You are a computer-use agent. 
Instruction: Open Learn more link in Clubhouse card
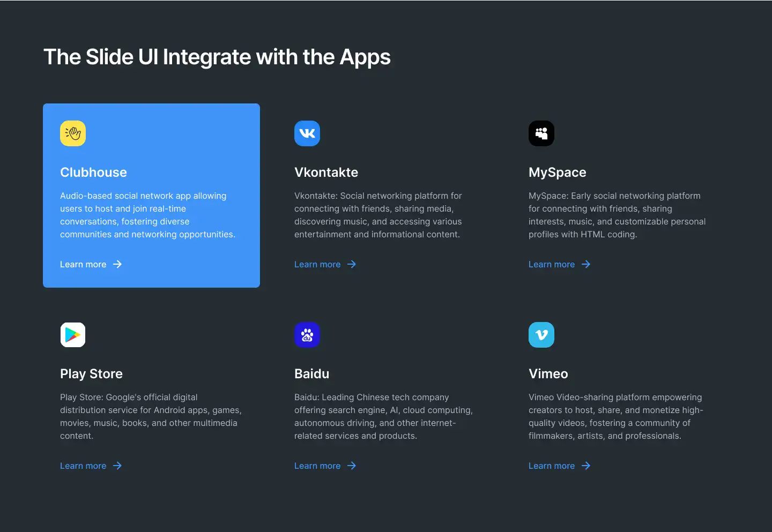[x=91, y=264]
